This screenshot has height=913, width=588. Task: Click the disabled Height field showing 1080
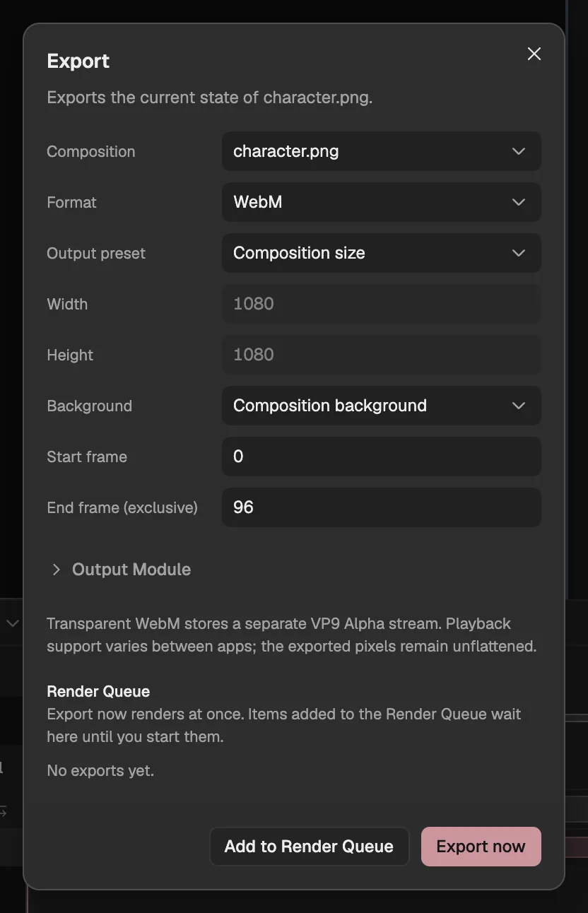tap(382, 355)
